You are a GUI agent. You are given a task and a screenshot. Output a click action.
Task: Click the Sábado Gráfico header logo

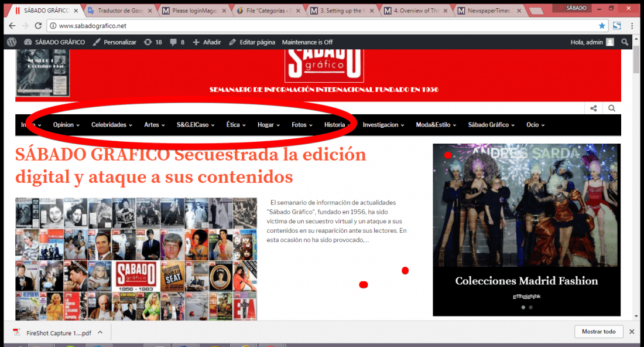[324, 65]
